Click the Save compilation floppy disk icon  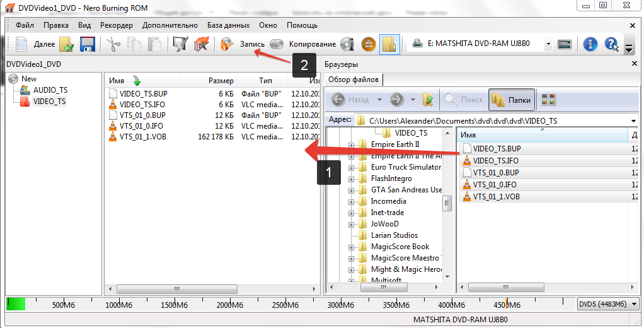click(x=87, y=44)
